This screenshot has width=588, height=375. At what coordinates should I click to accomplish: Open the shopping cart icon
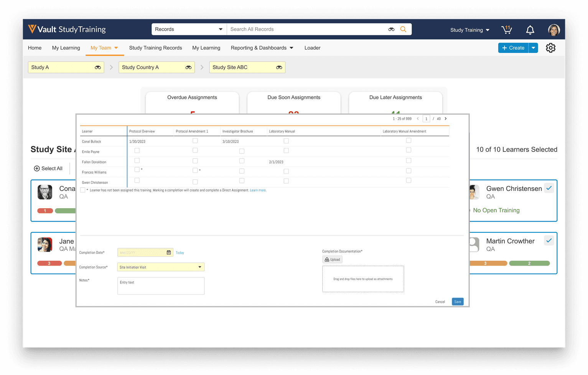(x=507, y=30)
